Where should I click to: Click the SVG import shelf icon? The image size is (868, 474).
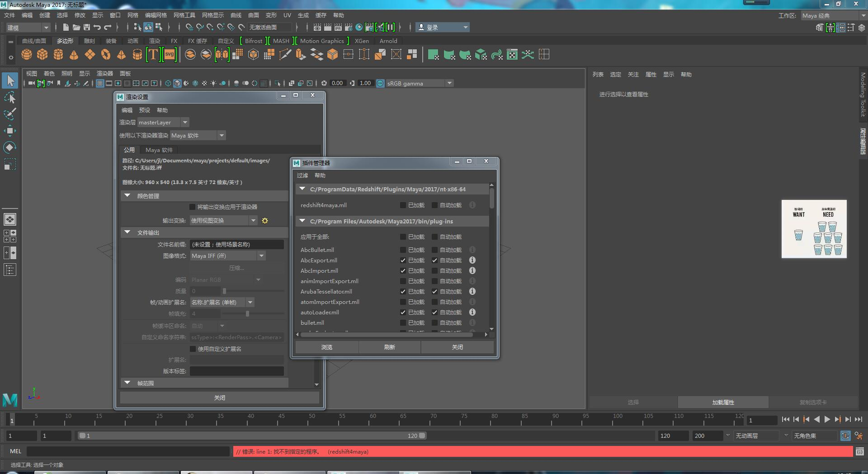click(170, 55)
